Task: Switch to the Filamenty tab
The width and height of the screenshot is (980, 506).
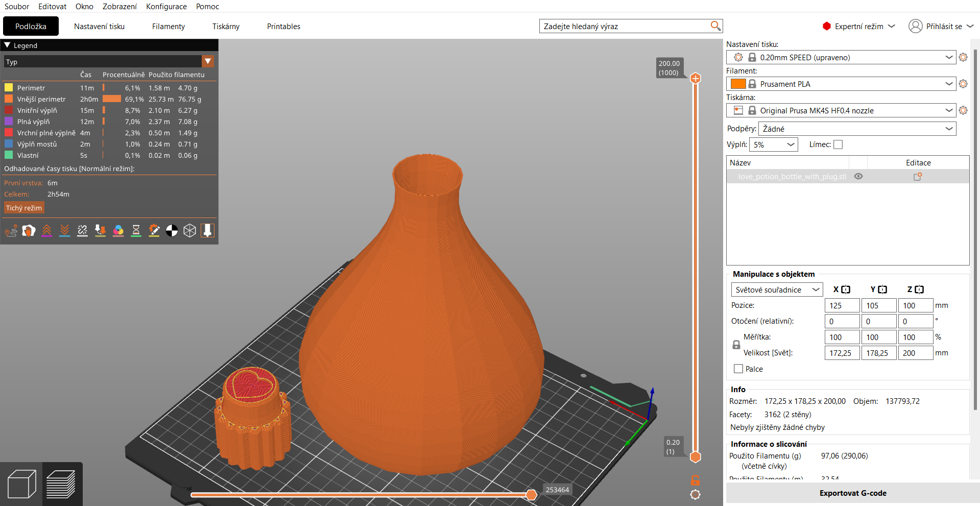Action: (x=169, y=26)
